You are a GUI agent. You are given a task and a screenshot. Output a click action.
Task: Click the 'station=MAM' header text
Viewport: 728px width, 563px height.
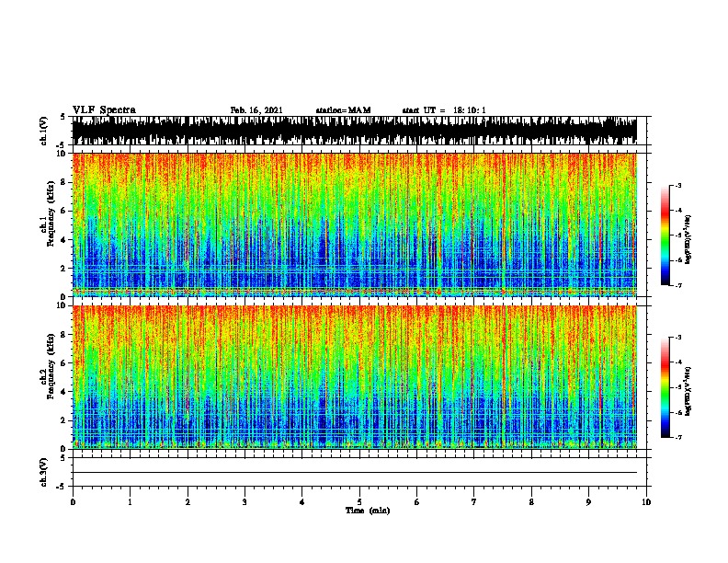click(x=343, y=110)
